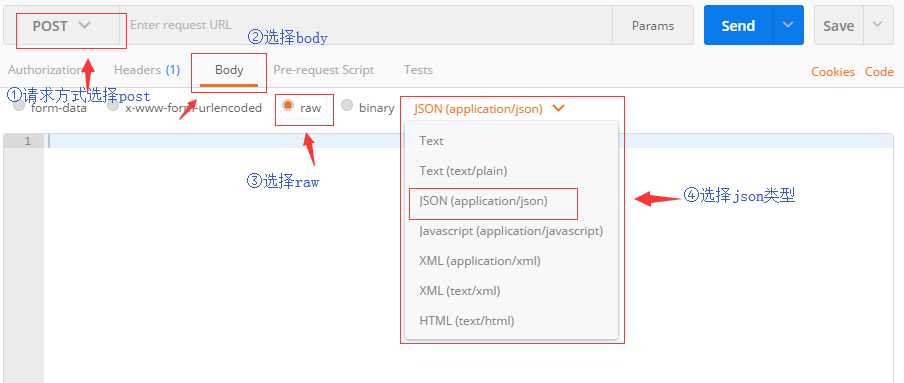Select the binary radio button
Viewport: 904px width, 383px height.
tap(347, 106)
